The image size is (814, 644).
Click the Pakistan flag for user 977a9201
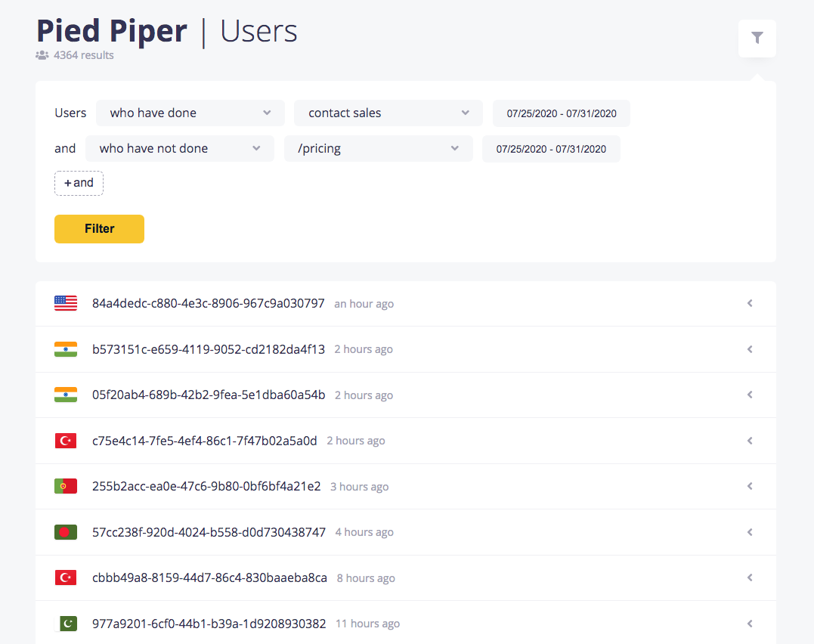click(x=66, y=624)
